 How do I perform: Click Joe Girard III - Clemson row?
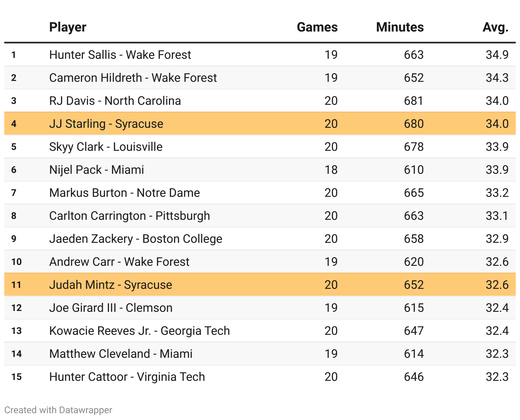point(111,308)
